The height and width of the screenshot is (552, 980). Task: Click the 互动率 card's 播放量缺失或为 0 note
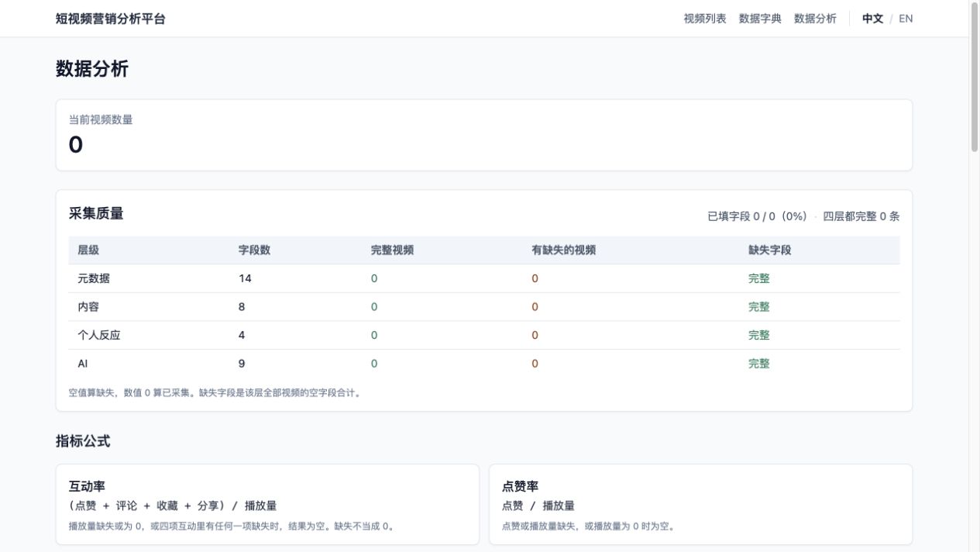click(x=233, y=526)
